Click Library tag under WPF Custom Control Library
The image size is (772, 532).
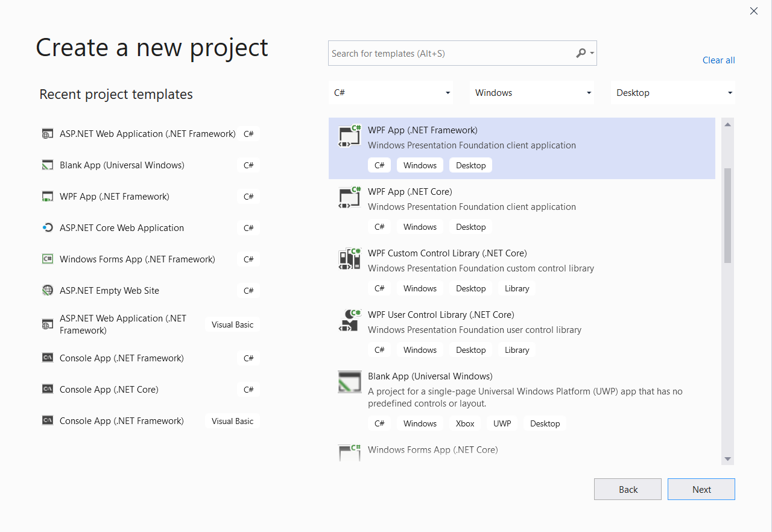click(x=517, y=288)
